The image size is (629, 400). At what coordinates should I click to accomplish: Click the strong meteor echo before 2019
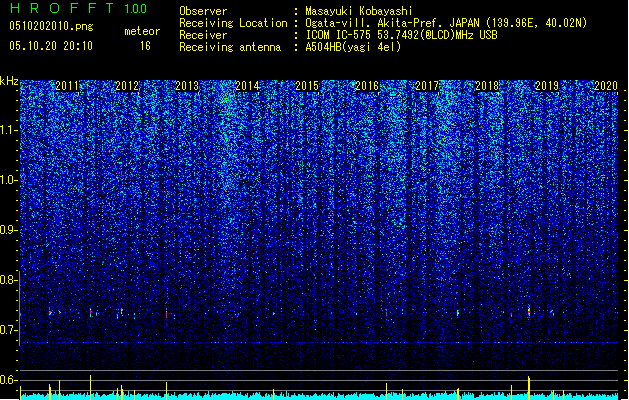[529, 311]
